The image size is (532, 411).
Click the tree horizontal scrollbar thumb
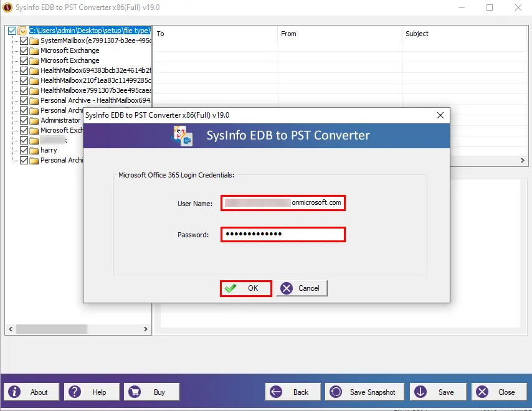[52, 329]
